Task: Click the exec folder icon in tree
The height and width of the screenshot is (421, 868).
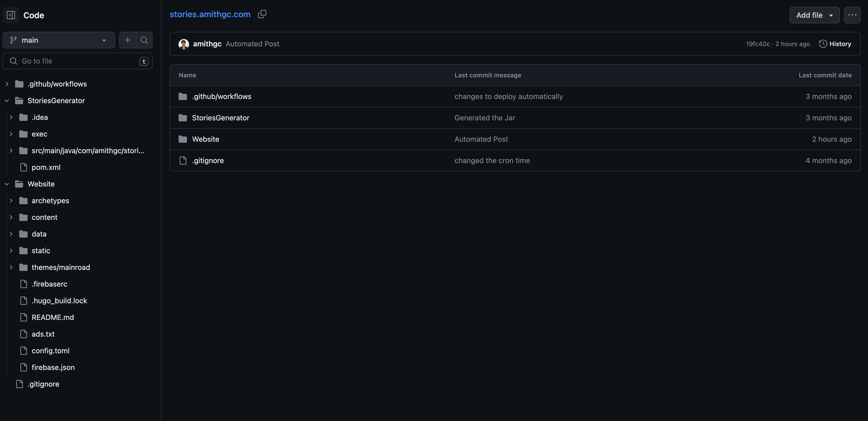Action: (x=23, y=134)
